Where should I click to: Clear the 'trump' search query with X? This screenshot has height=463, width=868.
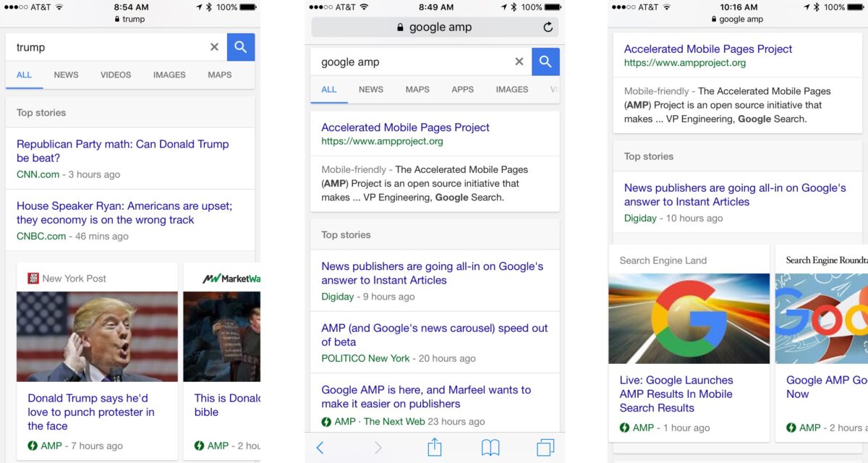214,47
